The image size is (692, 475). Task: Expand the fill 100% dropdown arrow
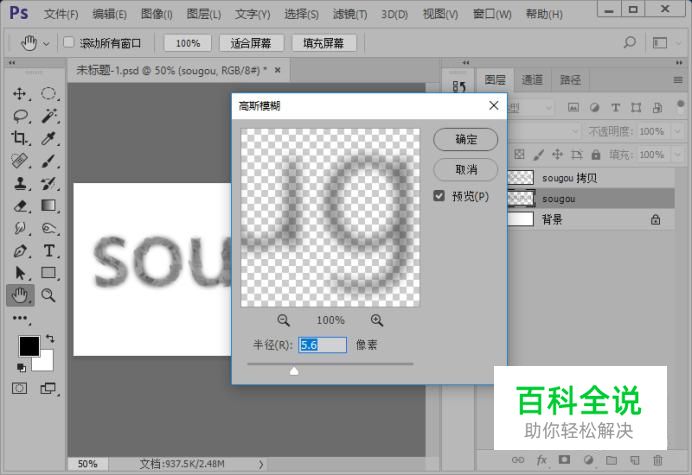click(x=677, y=155)
